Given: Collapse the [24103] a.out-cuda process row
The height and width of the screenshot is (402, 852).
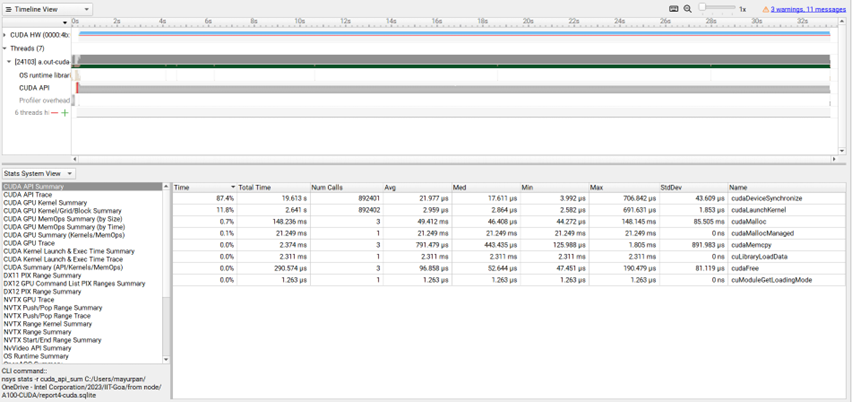Looking at the screenshot, I should click(9, 61).
